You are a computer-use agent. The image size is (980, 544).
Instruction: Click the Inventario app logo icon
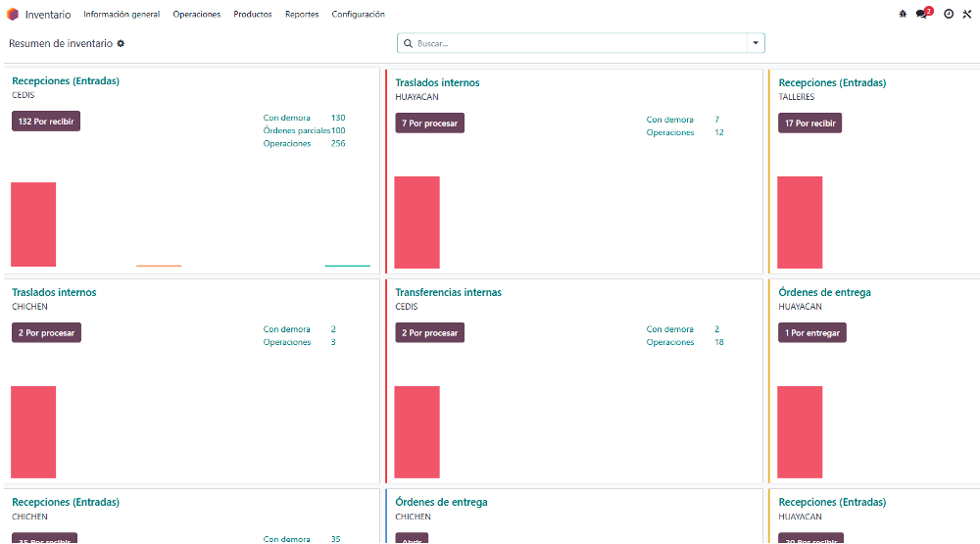click(13, 14)
